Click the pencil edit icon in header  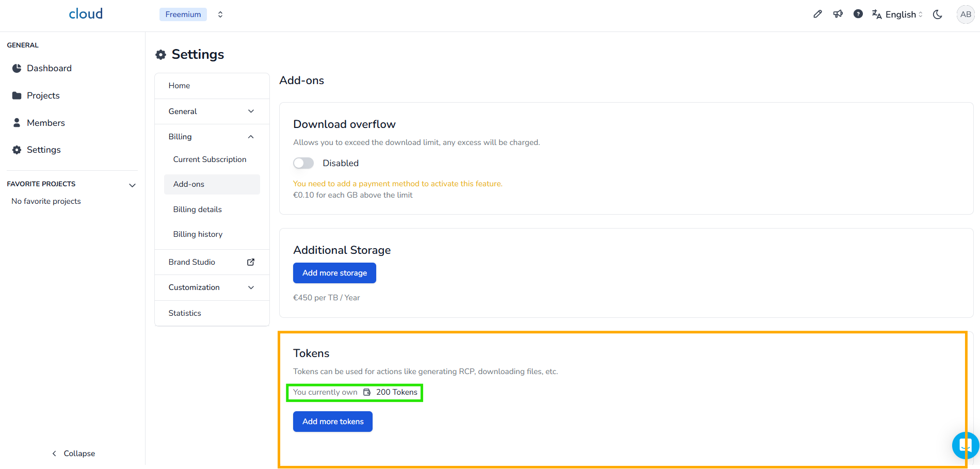click(x=817, y=14)
